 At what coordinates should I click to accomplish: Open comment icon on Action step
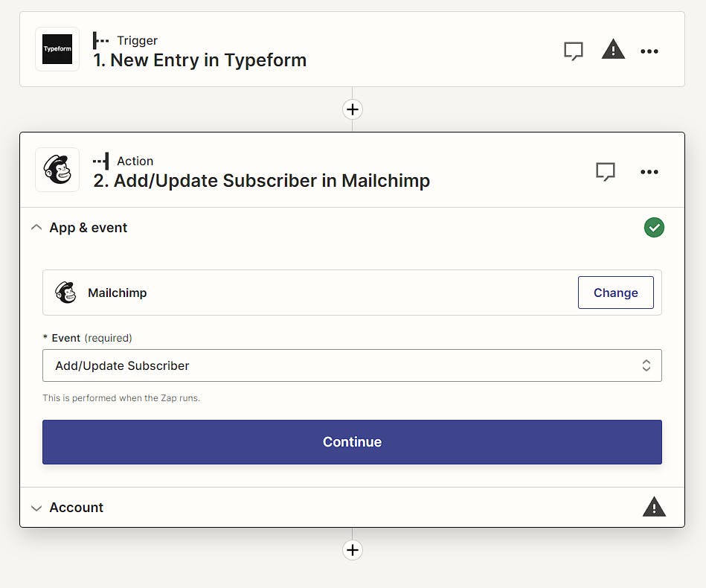605,172
